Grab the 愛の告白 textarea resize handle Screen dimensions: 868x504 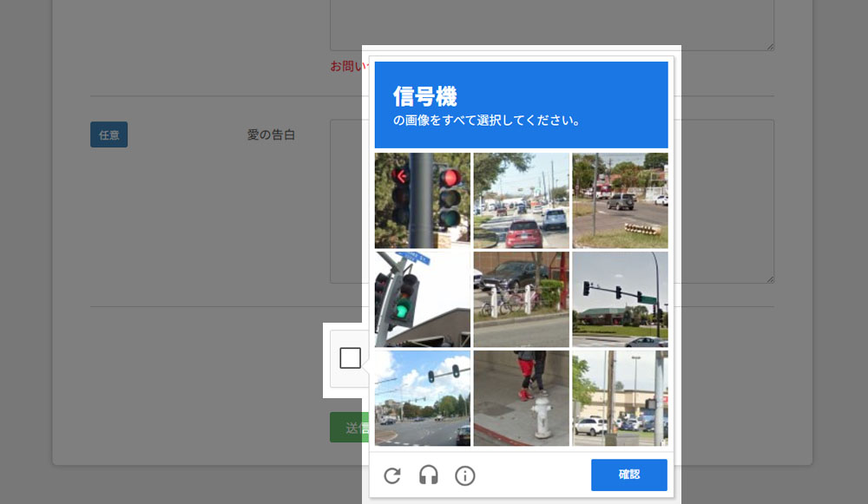coord(768,278)
